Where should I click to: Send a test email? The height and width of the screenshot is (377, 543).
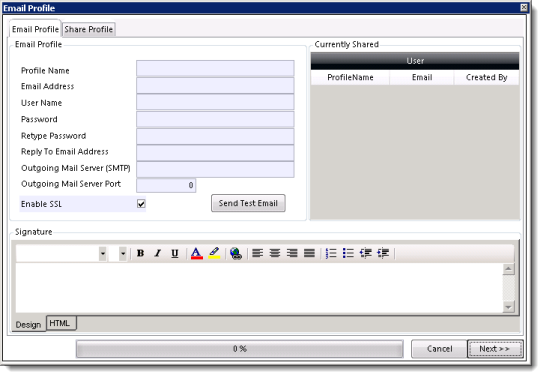click(x=248, y=203)
